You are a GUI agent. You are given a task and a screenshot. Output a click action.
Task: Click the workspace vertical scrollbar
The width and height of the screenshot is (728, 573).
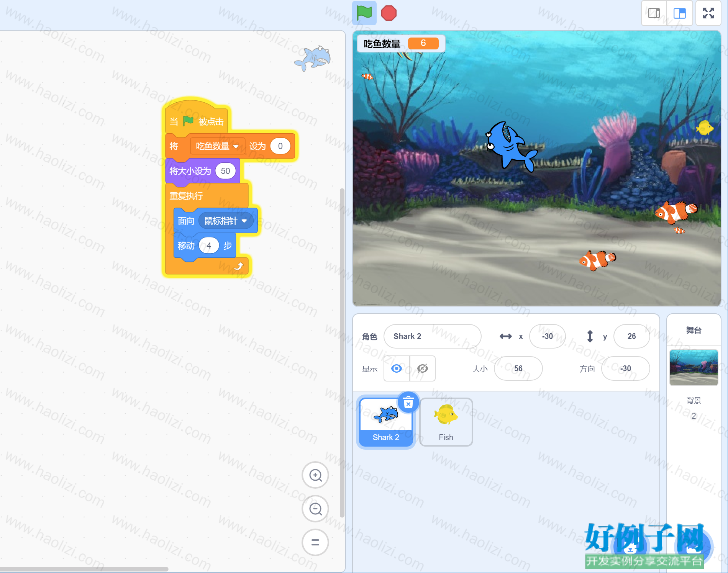pos(342,352)
